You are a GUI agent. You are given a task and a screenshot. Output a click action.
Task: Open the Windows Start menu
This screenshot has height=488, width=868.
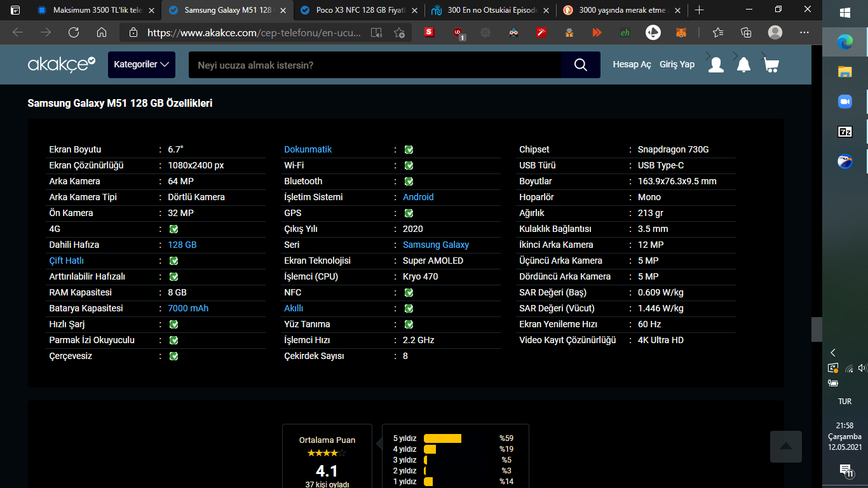845,13
